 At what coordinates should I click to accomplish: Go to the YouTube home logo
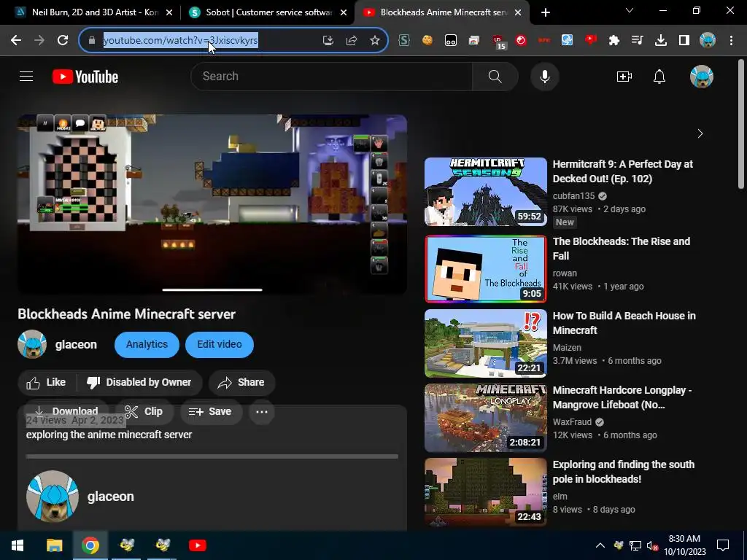click(85, 77)
